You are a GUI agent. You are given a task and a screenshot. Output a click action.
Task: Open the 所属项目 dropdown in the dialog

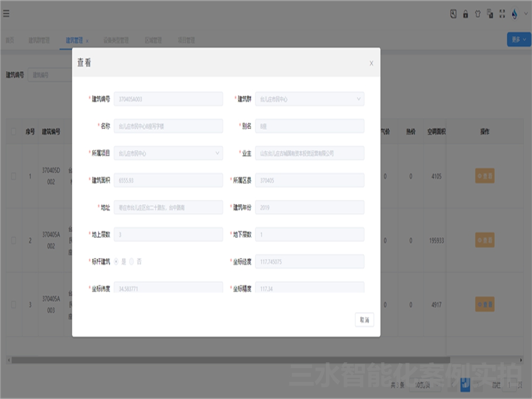(218, 153)
